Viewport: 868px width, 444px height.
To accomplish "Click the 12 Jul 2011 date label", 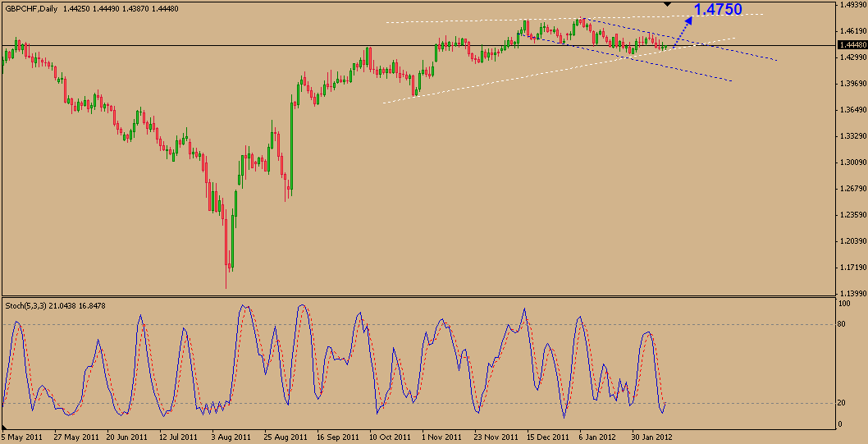I will click(x=176, y=435).
